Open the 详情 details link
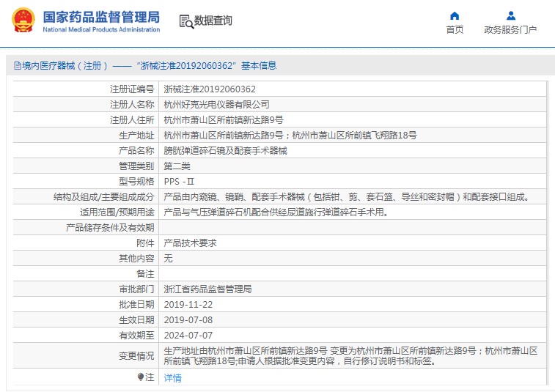555x392 pixels. (172, 378)
